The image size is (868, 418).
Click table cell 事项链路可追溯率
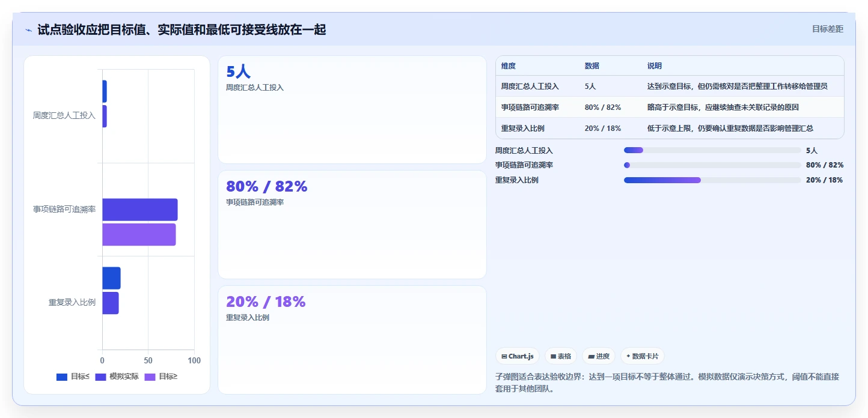(x=530, y=108)
